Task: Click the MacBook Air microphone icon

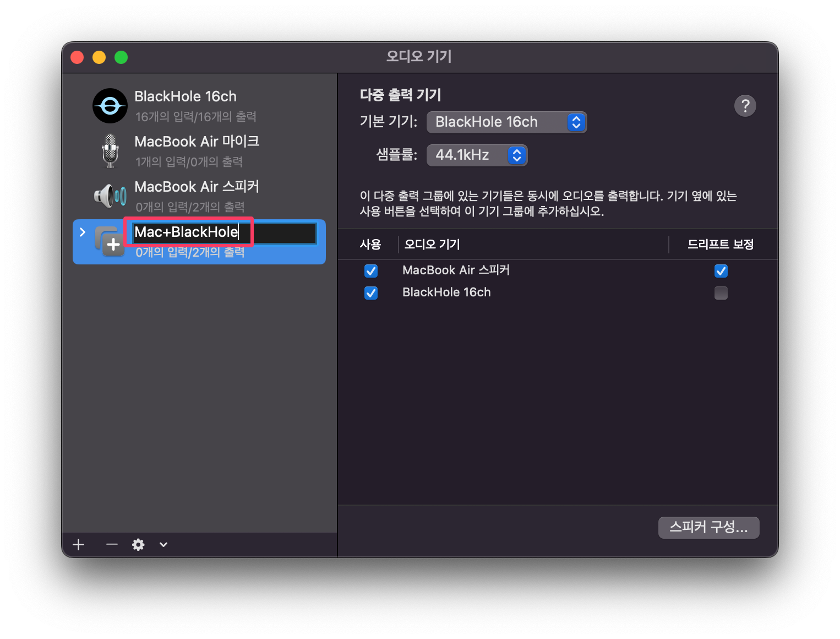Action: pos(110,151)
